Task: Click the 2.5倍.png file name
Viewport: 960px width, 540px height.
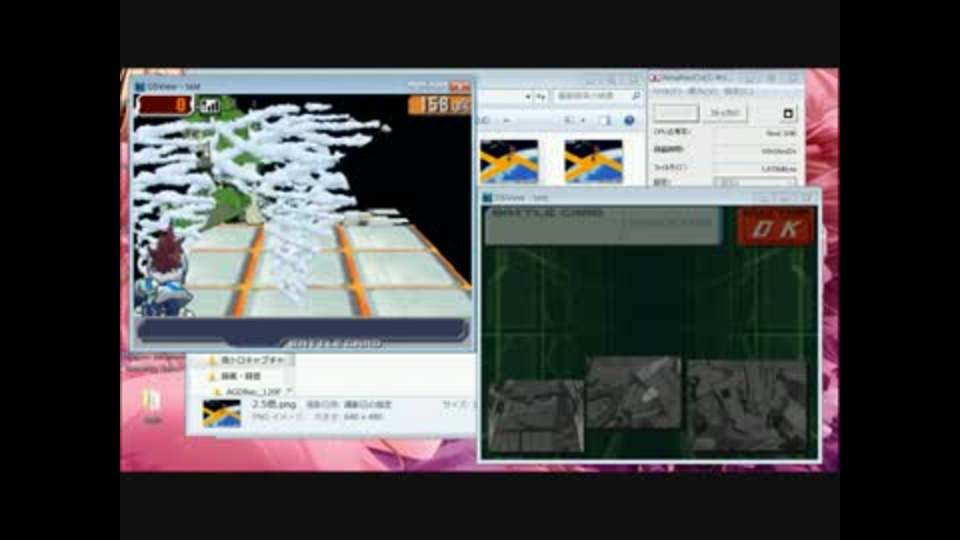Action: coord(274,405)
